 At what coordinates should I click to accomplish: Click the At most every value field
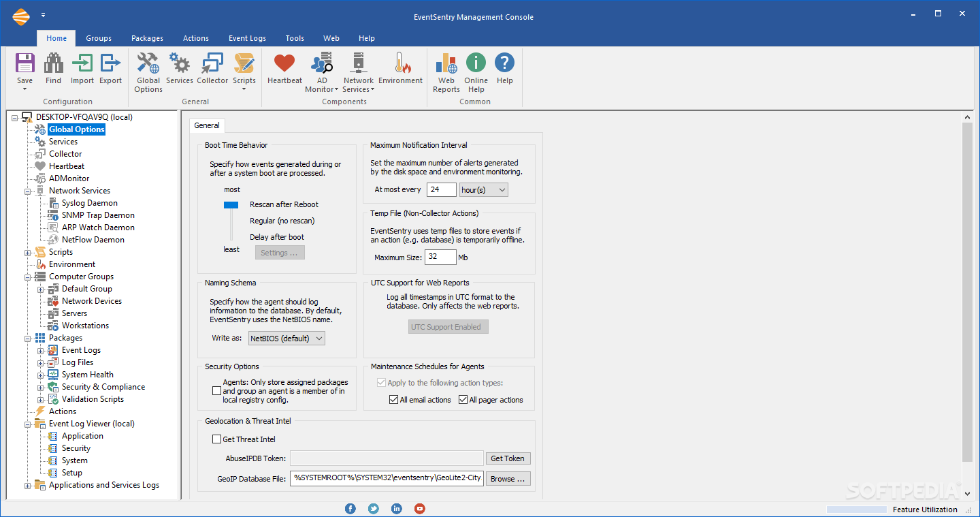click(441, 190)
